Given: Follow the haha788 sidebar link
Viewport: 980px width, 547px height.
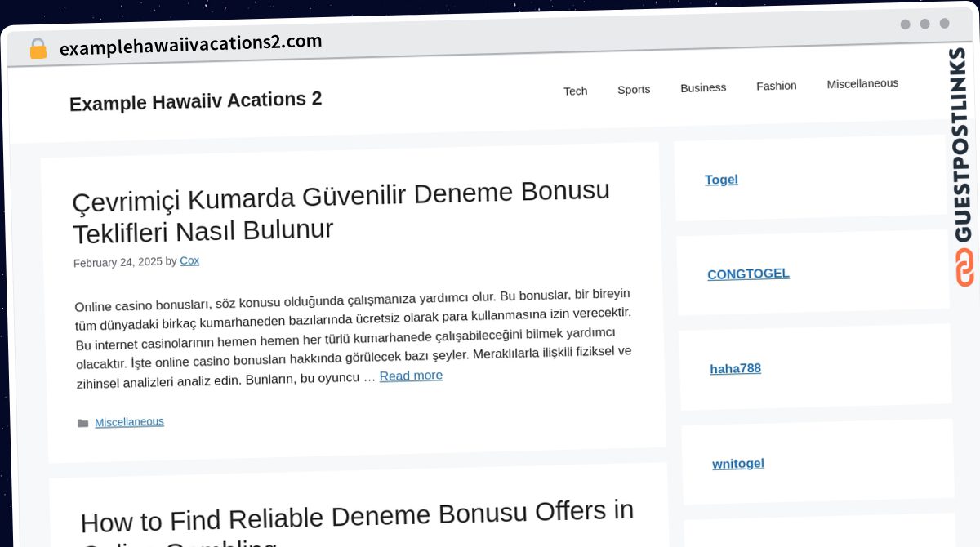Looking at the screenshot, I should coord(735,368).
